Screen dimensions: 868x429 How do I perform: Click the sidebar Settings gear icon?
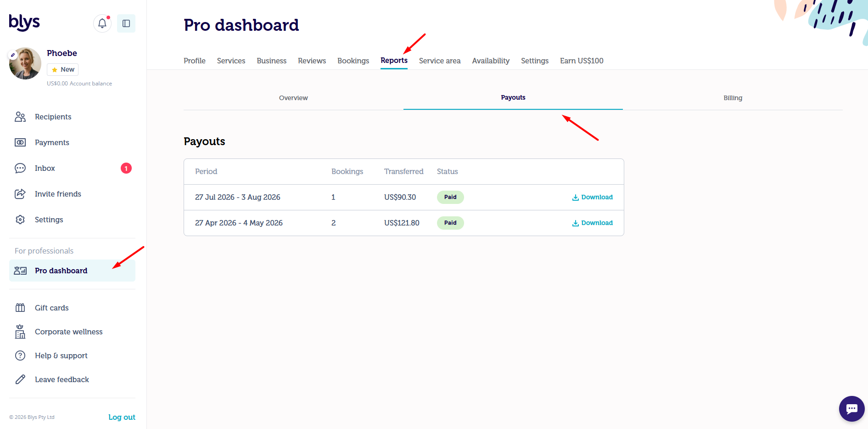coord(20,220)
